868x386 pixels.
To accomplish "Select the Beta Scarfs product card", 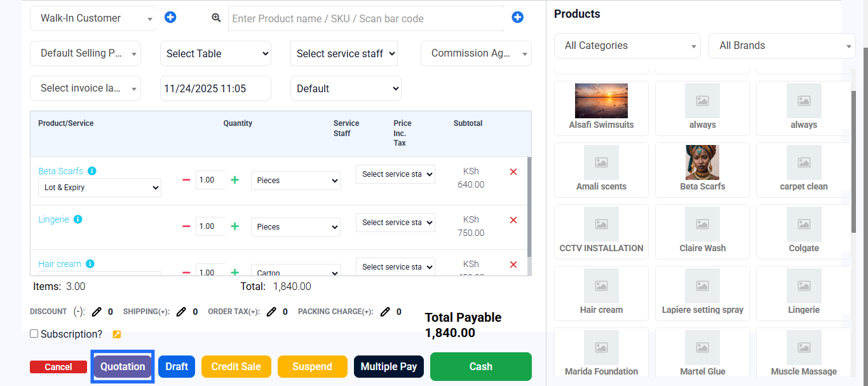I will coord(702,170).
